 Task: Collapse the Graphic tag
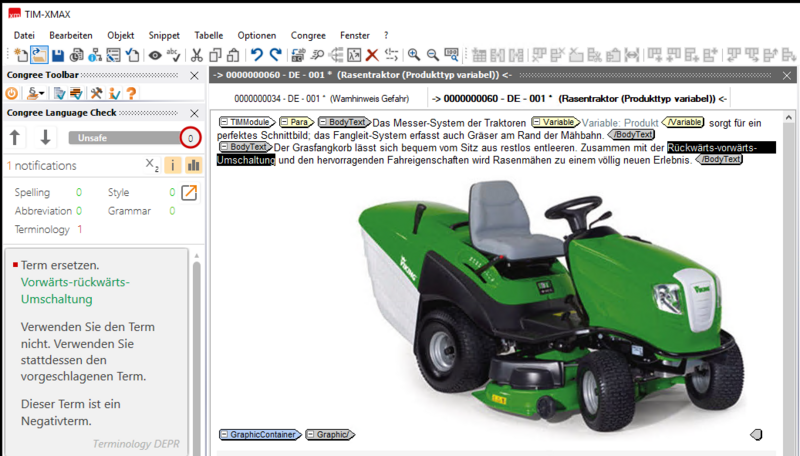[311, 435]
